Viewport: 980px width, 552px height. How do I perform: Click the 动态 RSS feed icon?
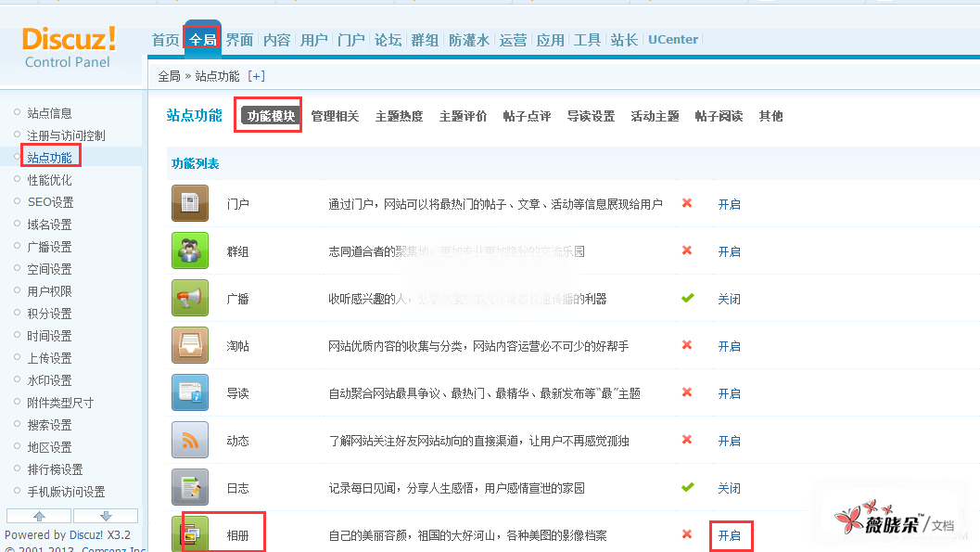click(190, 440)
